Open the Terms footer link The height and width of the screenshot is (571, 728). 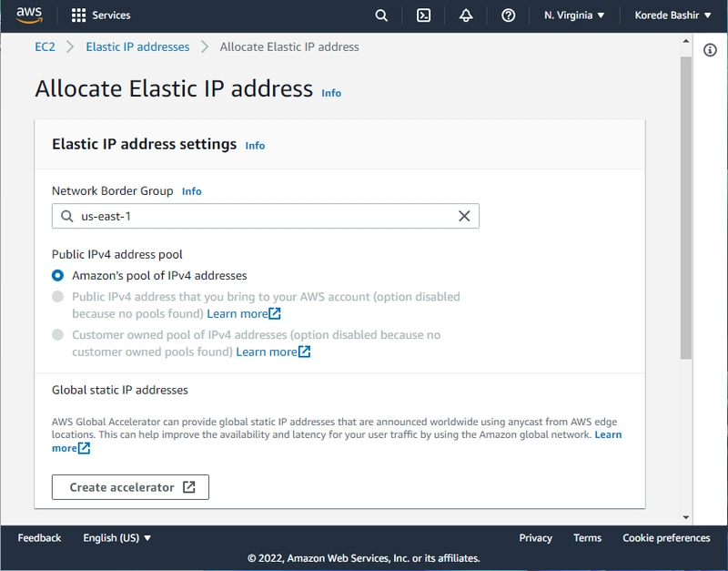click(x=587, y=537)
